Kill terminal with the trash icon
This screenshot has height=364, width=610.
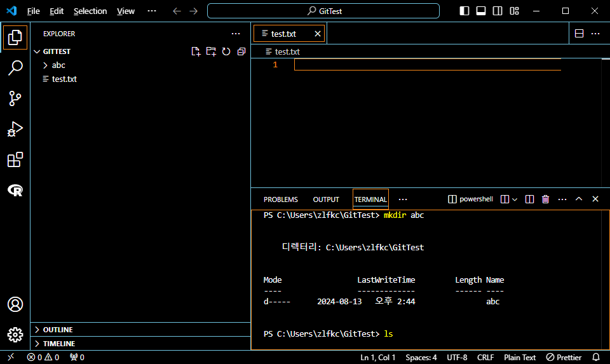(x=545, y=199)
